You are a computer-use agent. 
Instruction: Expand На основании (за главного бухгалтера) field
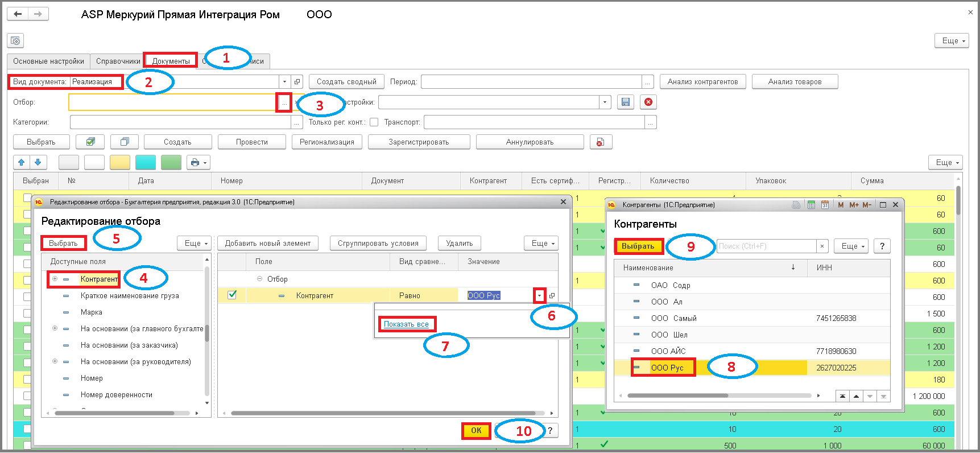55,328
